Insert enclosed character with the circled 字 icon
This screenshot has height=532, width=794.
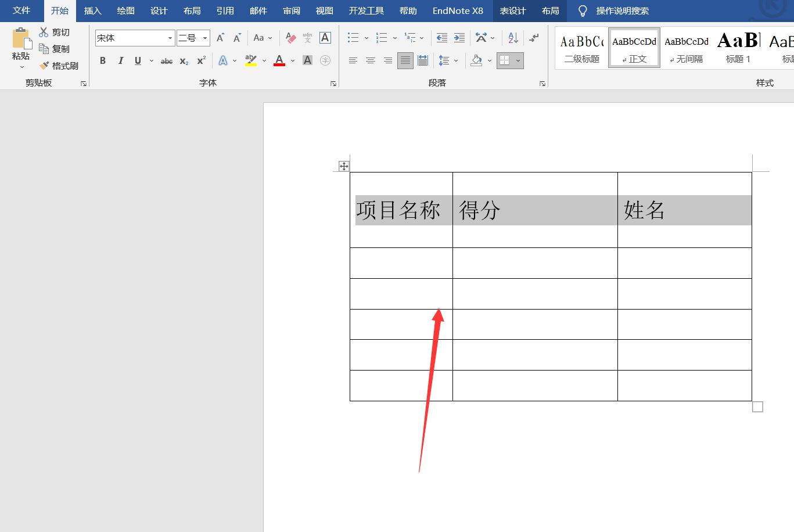pos(325,60)
